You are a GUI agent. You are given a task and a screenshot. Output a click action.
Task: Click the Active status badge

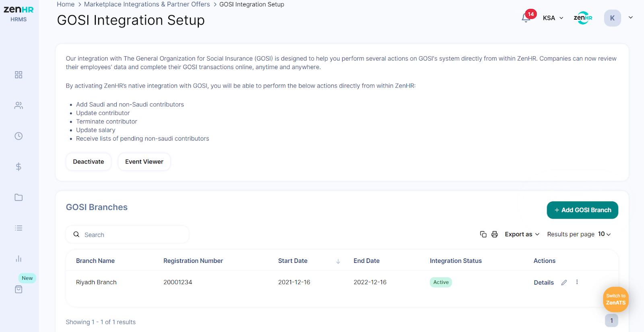click(441, 282)
